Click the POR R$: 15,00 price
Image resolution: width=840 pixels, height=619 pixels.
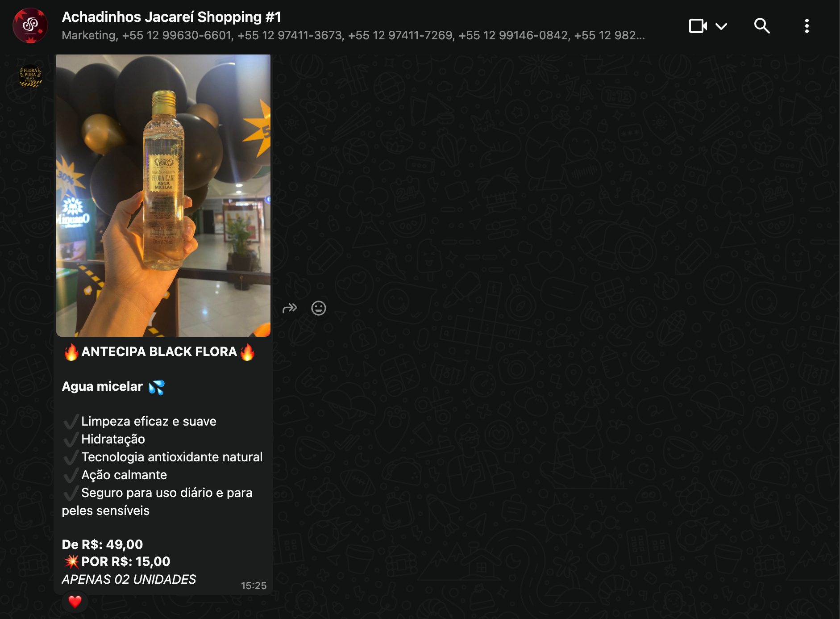pyautogui.click(x=125, y=561)
